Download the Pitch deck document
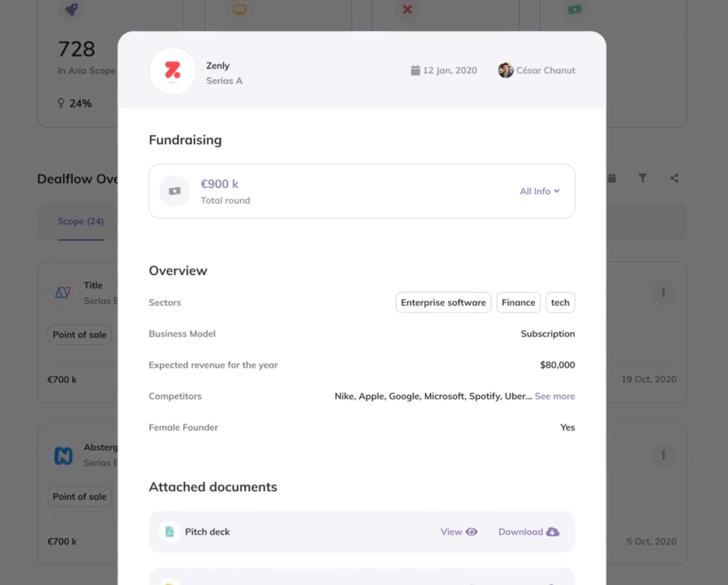 (x=529, y=532)
